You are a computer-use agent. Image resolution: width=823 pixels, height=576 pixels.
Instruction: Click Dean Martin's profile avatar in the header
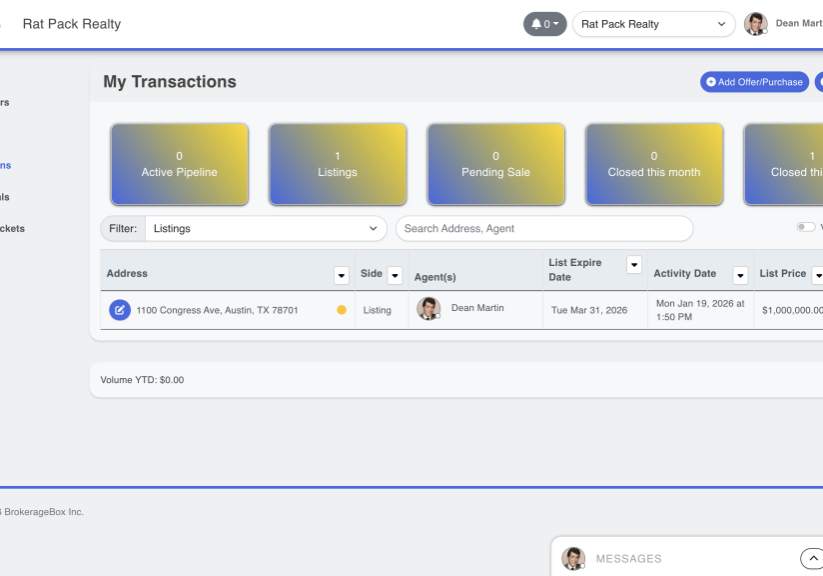tap(756, 23)
